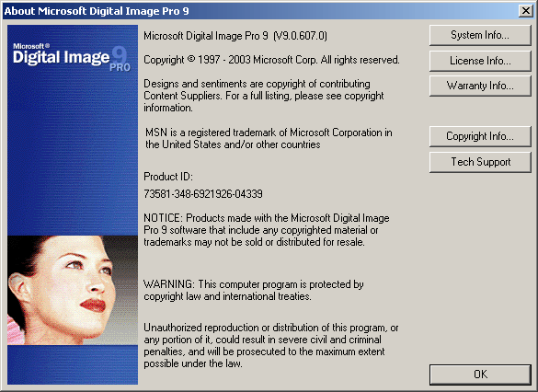Screen dimensions: 538x392
Task: View Warranty Info details
Action: pos(480,86)
